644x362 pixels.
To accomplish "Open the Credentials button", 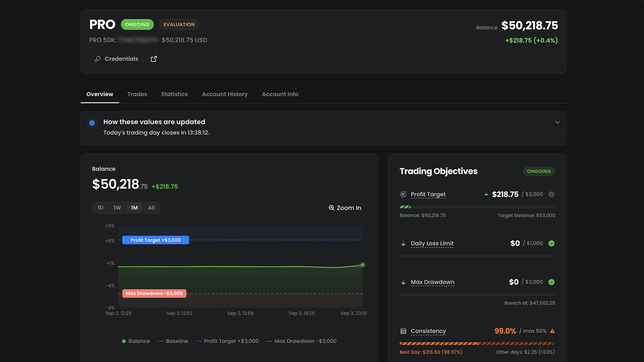I will tap(116, 59).
